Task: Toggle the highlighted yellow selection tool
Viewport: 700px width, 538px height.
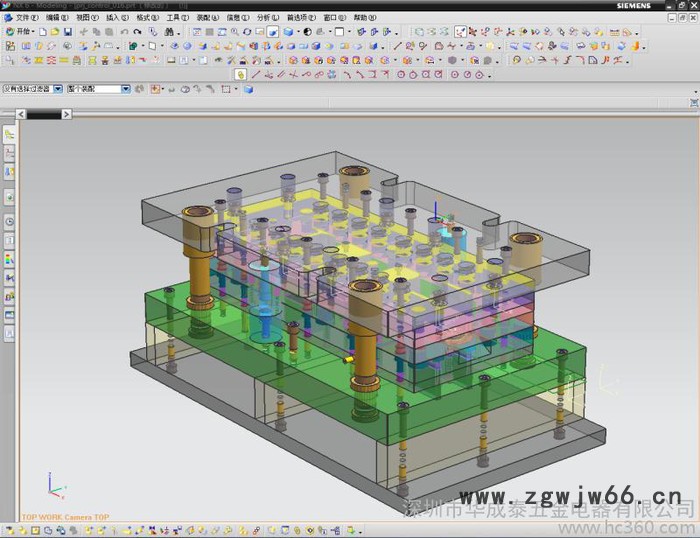Action: click(240, 74)
